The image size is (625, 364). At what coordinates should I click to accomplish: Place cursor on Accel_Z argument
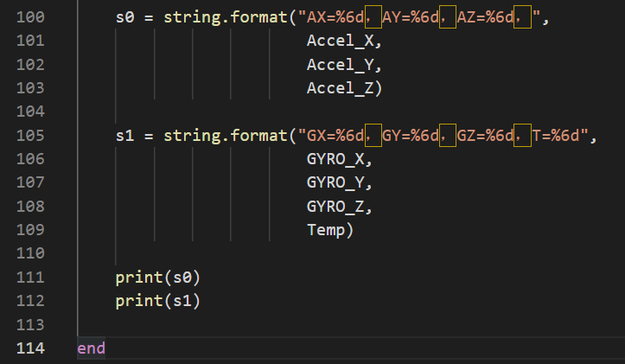340,88
